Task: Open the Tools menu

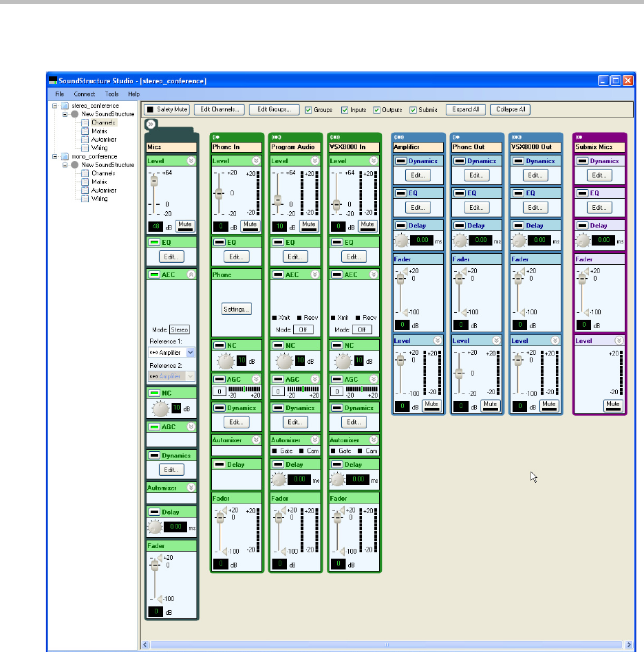Action: click(111, 94)
